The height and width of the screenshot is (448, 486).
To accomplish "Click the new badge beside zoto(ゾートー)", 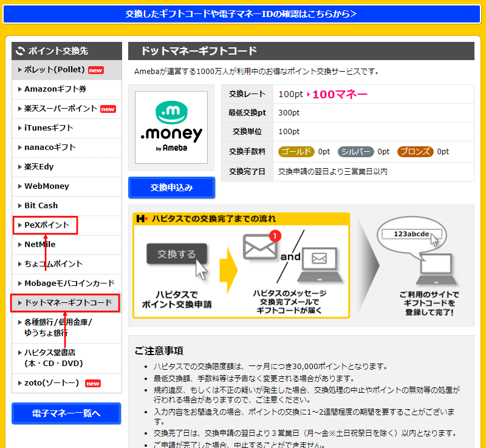I will click(93, 384).
